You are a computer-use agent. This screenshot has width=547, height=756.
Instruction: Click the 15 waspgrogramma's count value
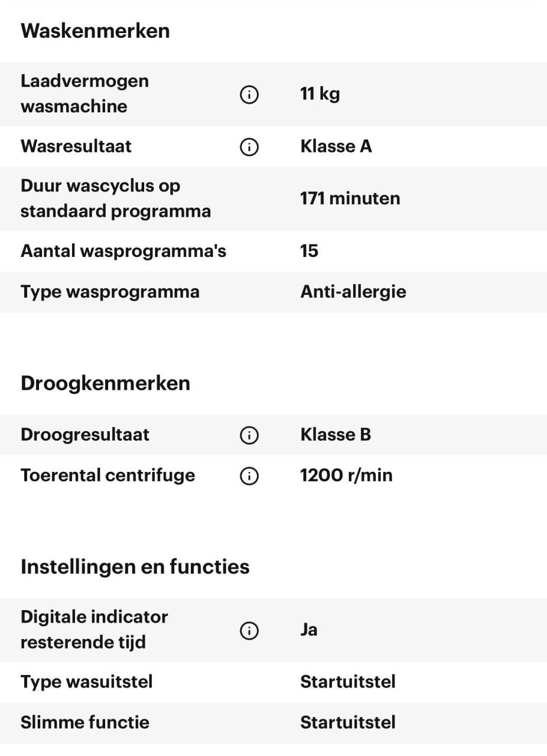[309, 250]
